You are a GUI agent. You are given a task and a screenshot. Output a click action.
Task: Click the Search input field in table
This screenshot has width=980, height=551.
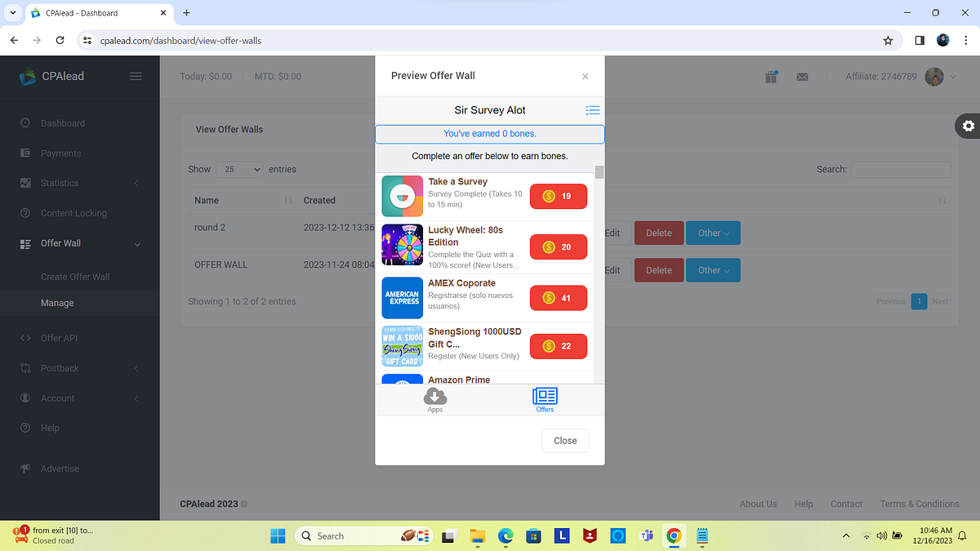[x=901, y=170]
